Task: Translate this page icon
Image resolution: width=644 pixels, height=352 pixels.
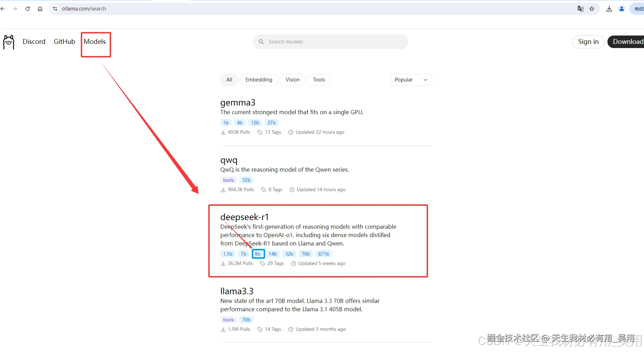Action: click(x=580, y=9)
